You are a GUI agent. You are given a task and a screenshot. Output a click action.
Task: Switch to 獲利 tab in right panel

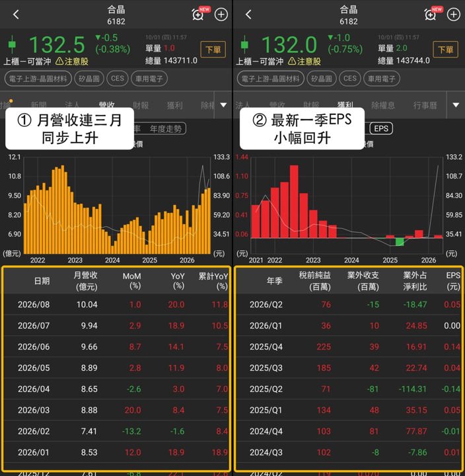pos(345,104)
